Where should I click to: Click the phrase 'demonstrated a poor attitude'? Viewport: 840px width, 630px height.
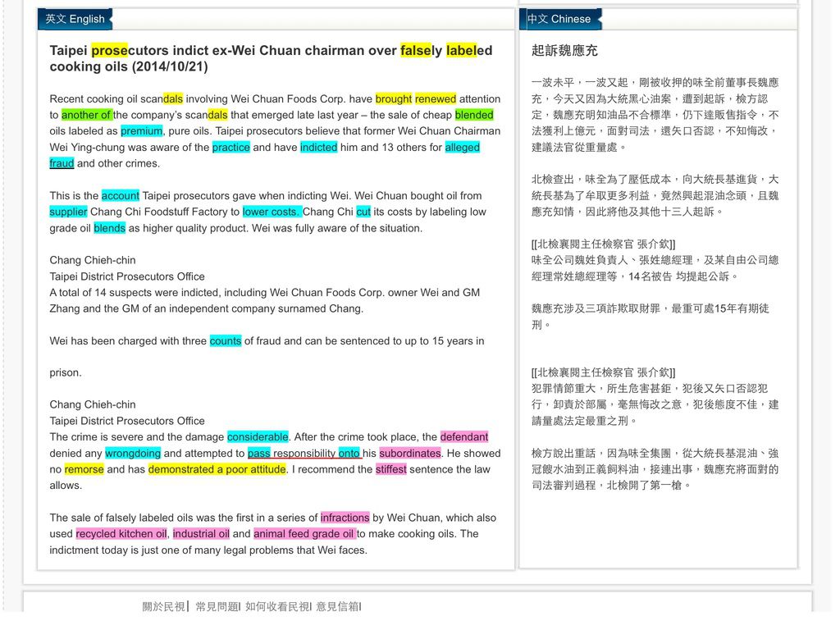coord(217,469)
